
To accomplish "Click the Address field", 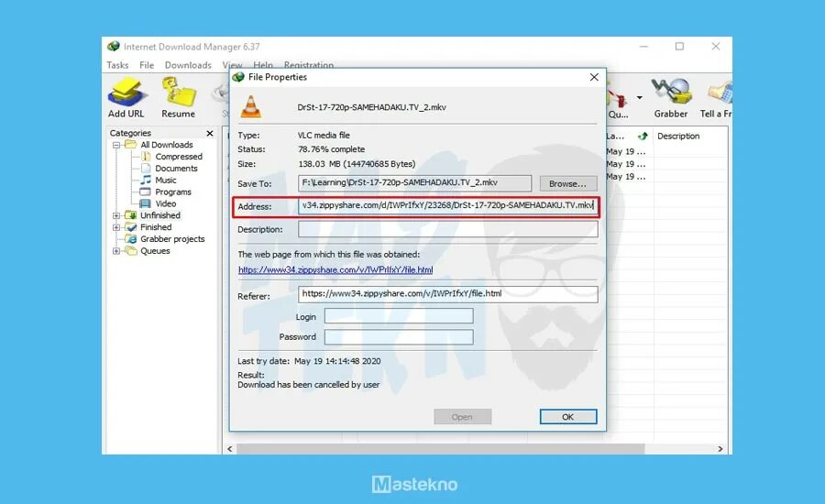I will (447, 205).
